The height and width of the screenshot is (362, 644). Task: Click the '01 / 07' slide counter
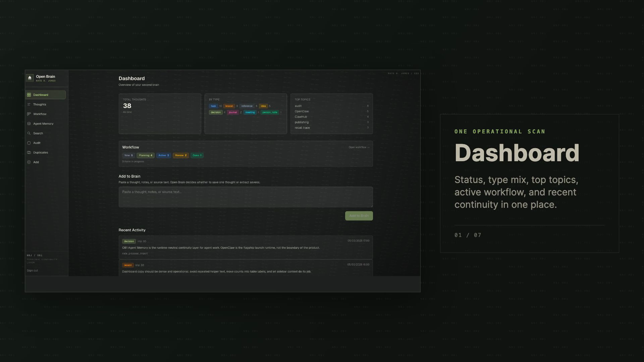click(468, 235)
